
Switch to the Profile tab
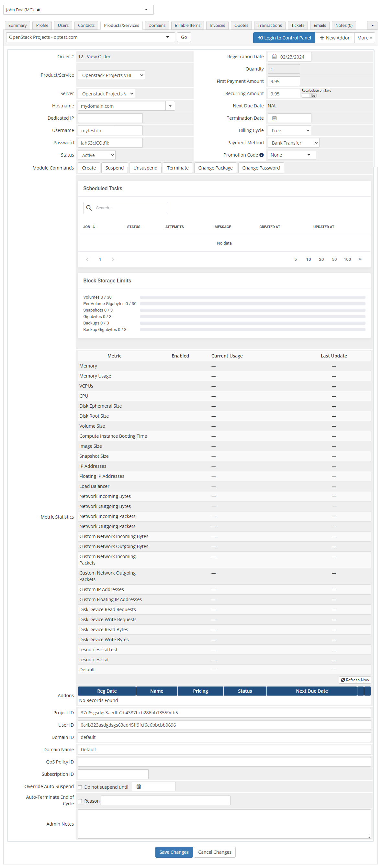tap(42, 25)
